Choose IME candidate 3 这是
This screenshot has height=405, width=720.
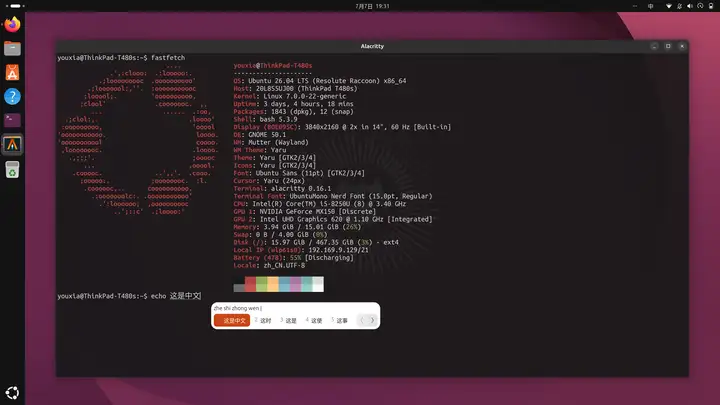click(x=288, y=321)
